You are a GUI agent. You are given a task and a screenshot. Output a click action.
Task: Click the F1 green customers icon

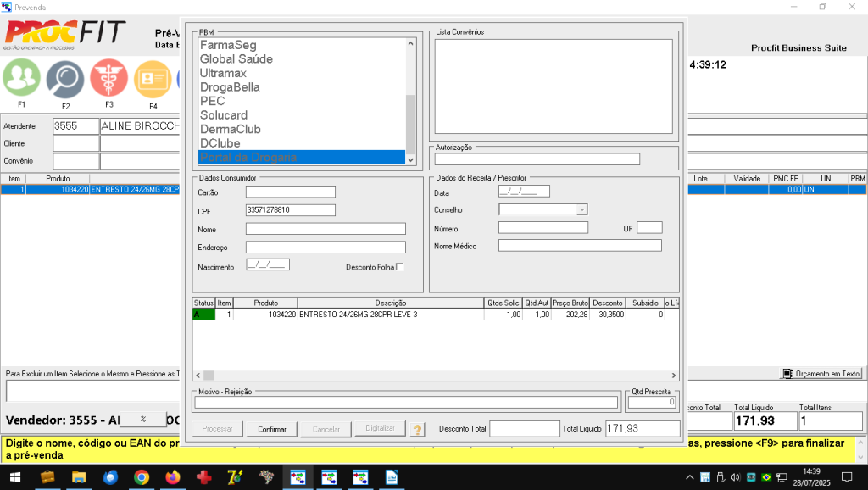pos(21,79)
